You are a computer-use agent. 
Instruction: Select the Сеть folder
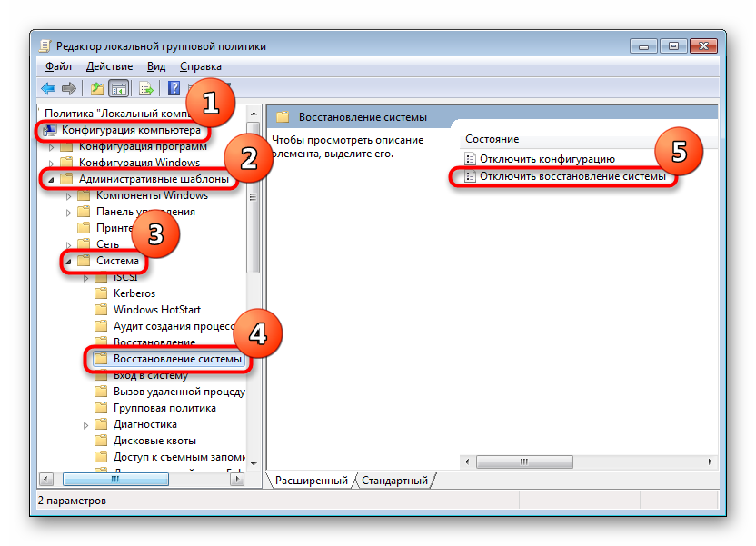tap(107, 244)
